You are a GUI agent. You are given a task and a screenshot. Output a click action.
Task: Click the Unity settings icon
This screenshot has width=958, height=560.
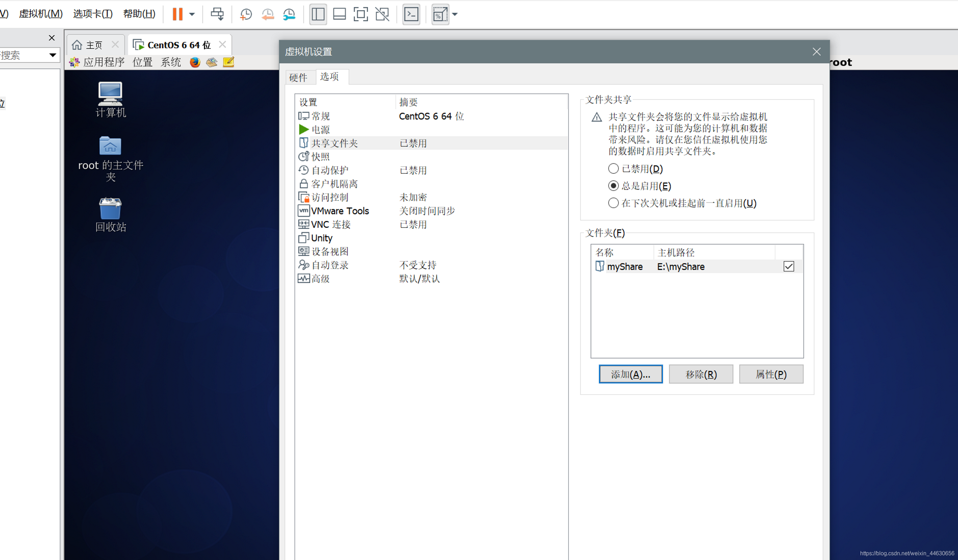click(303, 238)
